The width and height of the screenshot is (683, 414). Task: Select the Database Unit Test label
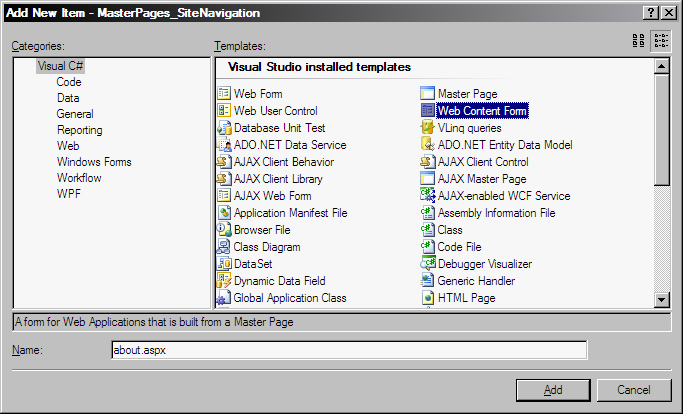tap(280, 128)
